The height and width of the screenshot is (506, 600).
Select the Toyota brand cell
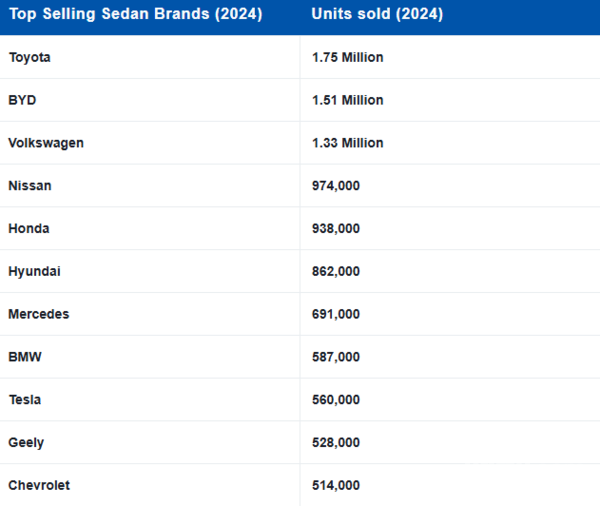tap(30, 58)
